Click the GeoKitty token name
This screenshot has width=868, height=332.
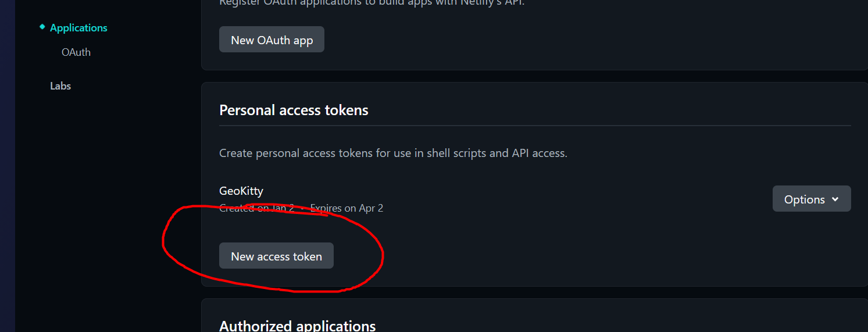point(241,191)
